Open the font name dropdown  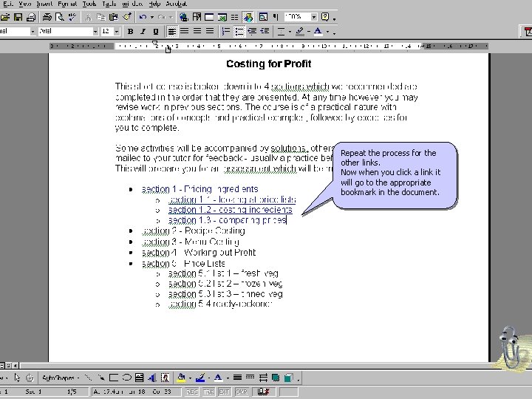95,32
